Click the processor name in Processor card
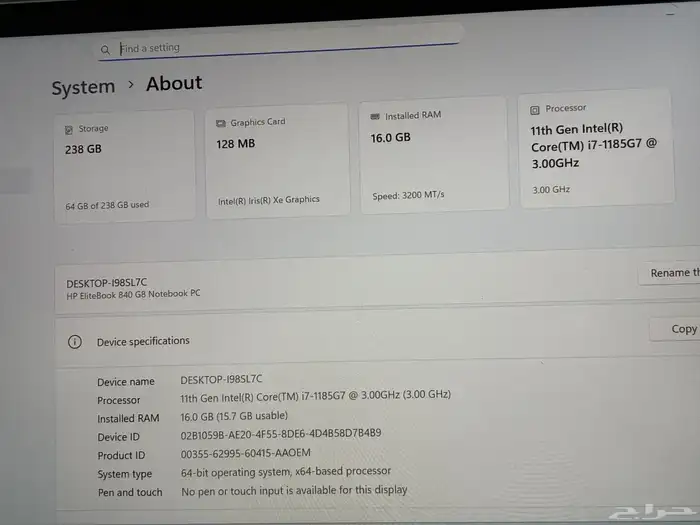 [593, 146]
